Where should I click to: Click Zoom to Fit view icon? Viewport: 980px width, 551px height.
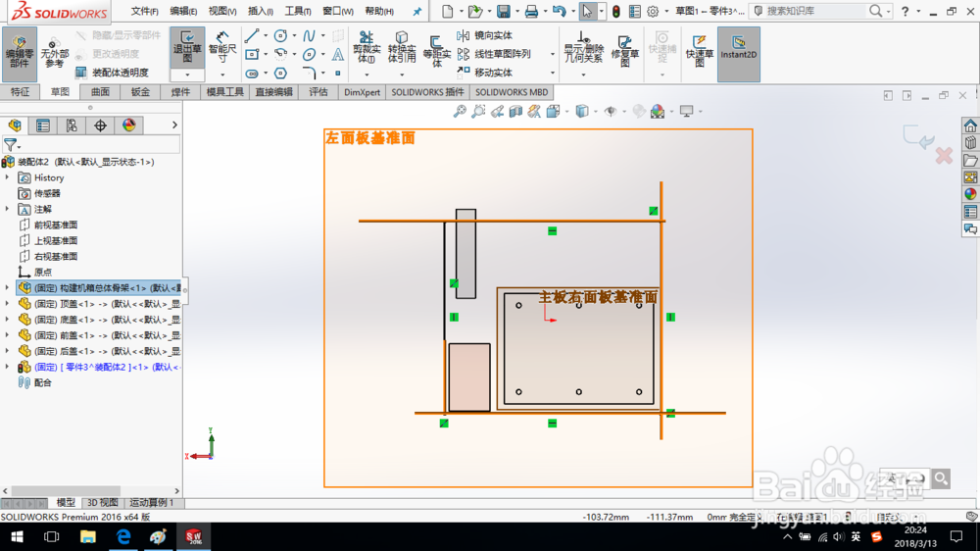coord(460,112)
